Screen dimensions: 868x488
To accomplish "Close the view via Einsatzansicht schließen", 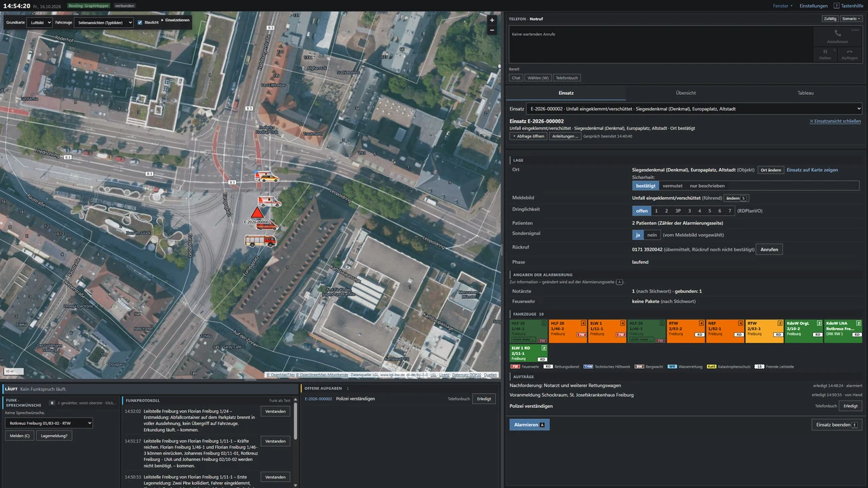I will point(835,121).
